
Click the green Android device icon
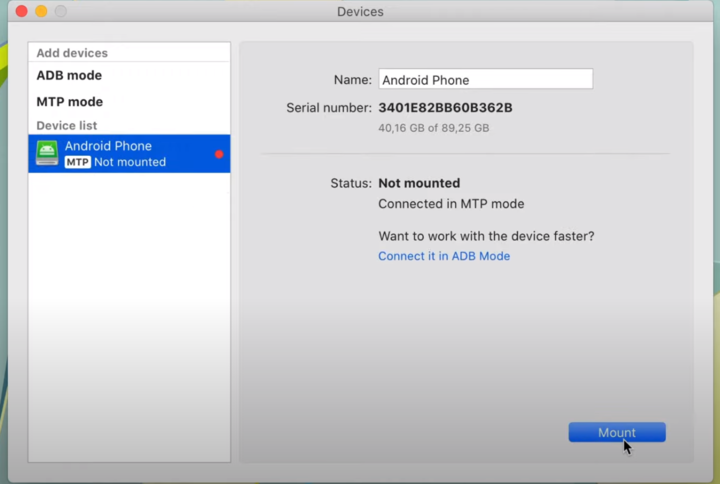coord(47,153)
